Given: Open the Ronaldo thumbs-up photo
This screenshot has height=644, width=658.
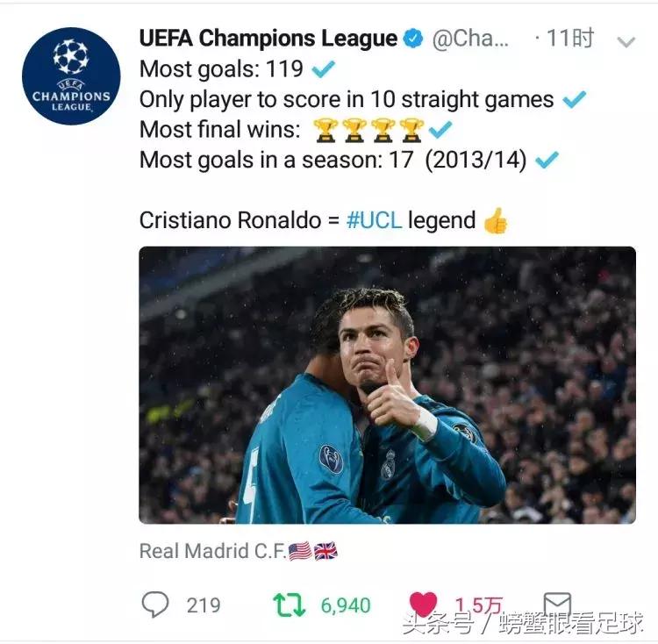Looking at the screenshot, I should click(387, 385).
